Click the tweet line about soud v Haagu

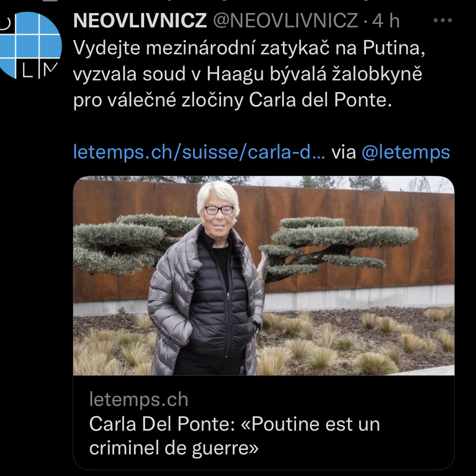click(x=247, y=74)
